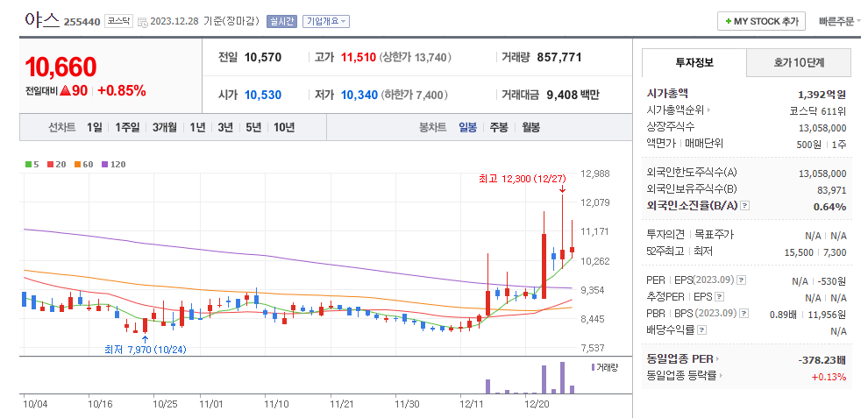Click the 시가총액 value 1,392억원

point(822,94)
